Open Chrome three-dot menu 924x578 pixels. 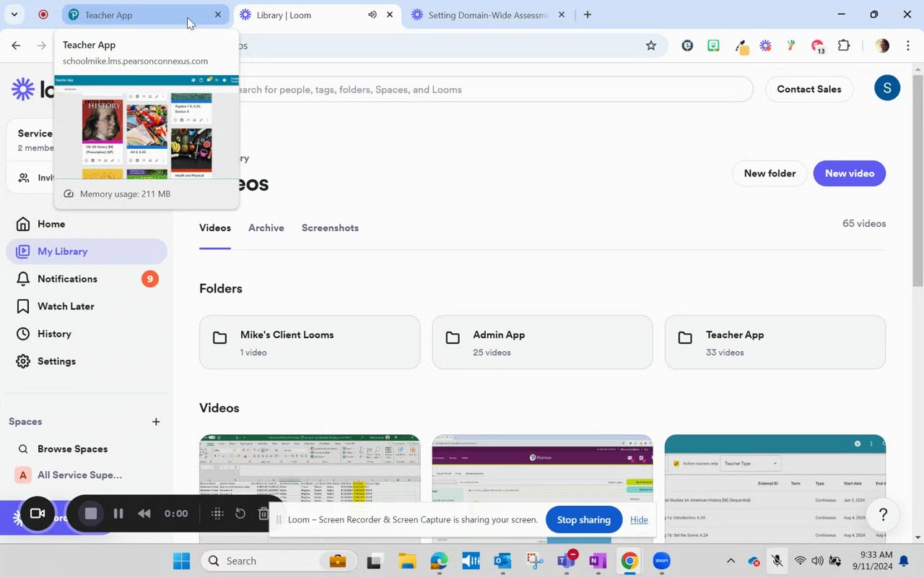pos(907,46)
